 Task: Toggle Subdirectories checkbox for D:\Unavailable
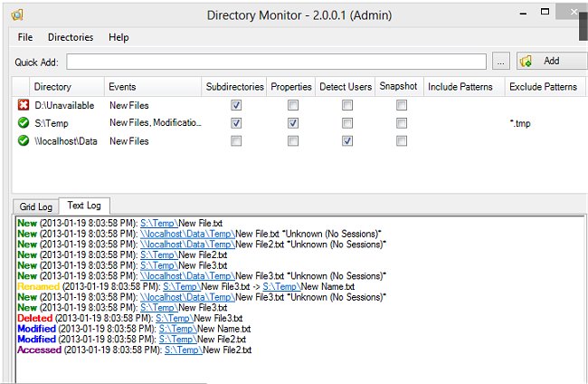click(236, 105)
